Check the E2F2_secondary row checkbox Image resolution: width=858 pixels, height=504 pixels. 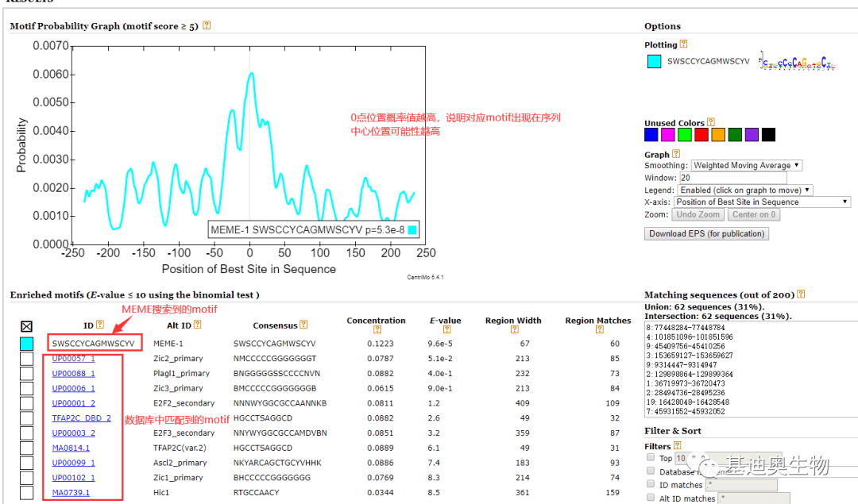[26, 403]
